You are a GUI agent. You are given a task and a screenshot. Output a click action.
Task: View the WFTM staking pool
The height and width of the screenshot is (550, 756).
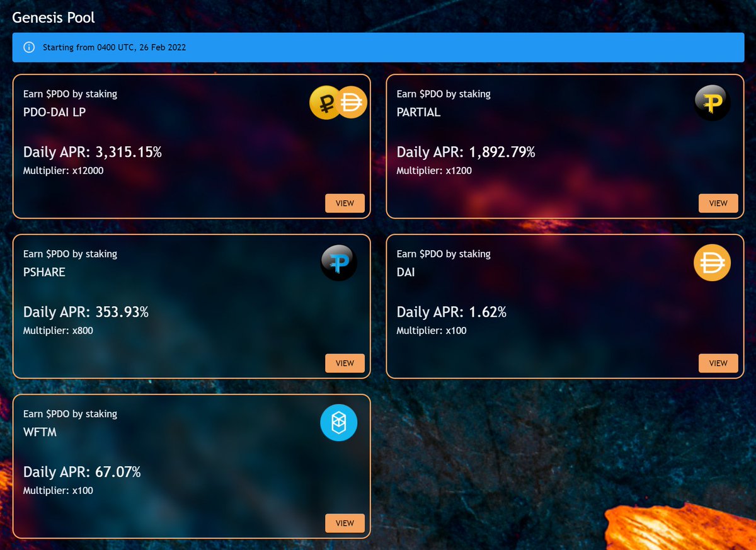(x=345, y=524)
